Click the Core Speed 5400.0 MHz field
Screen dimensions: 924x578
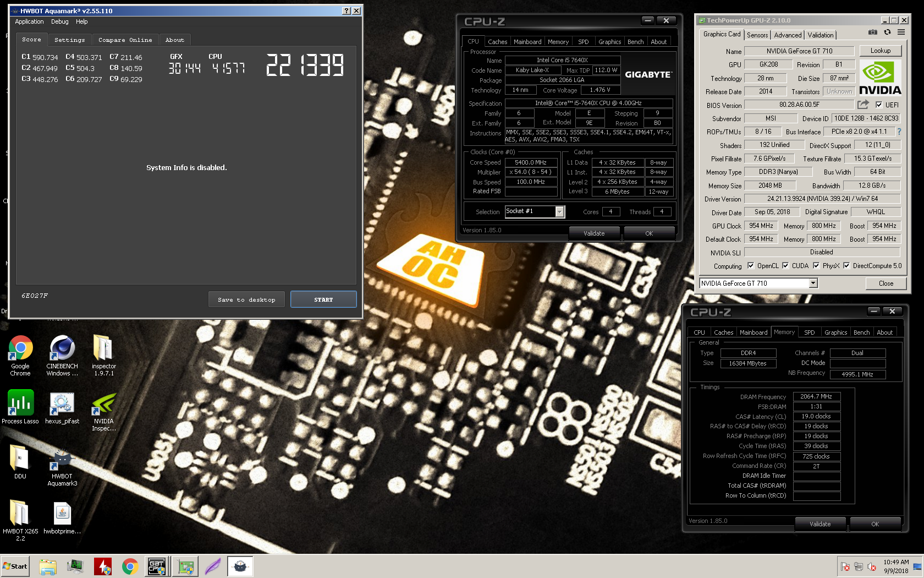531,162
